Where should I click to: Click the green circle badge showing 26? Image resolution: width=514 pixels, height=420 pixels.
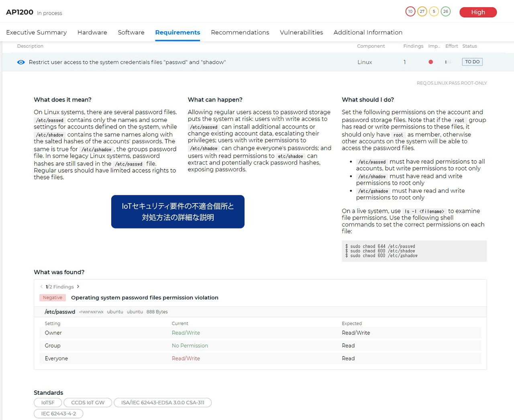pos(445,12)
